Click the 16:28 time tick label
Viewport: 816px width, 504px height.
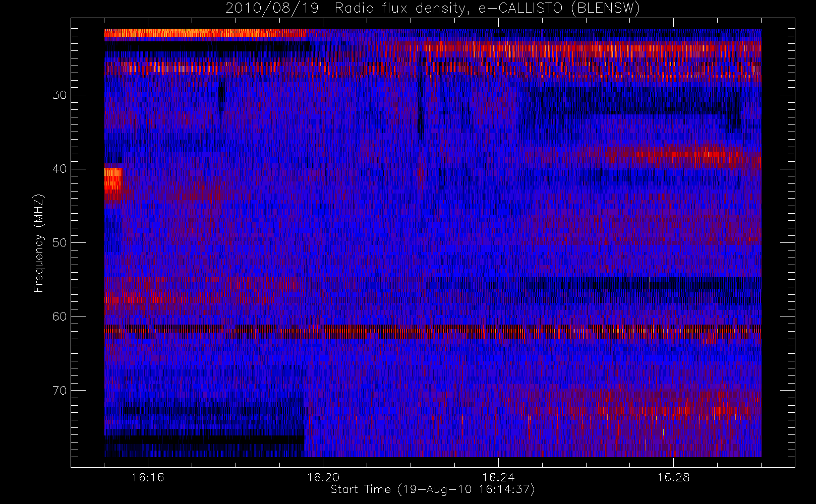(673, 477)
